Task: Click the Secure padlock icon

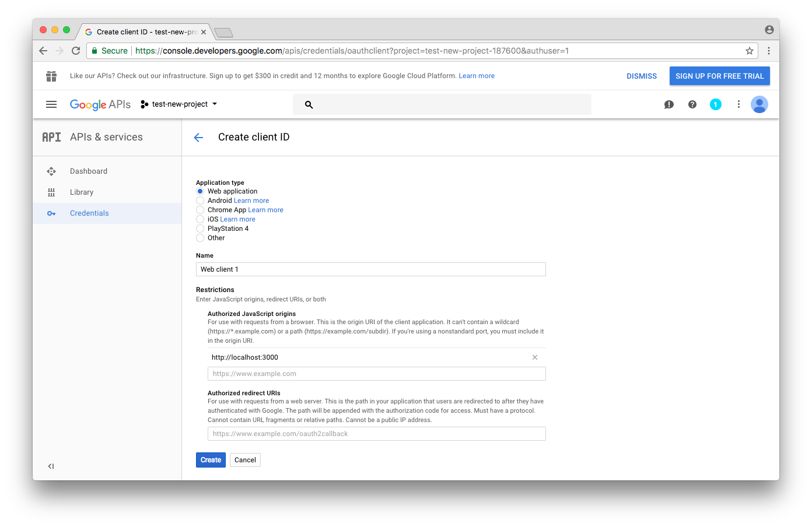Action: [x=94, y=51]
